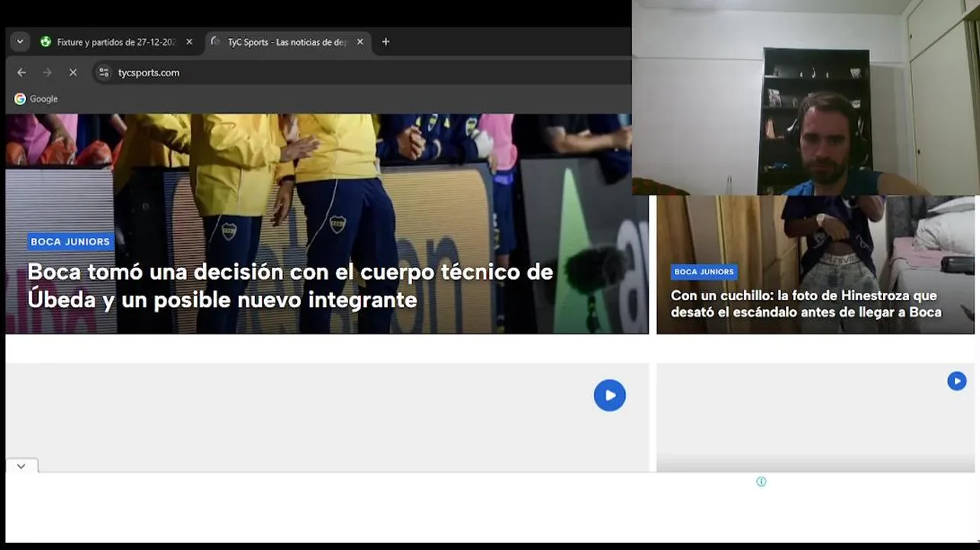Image resolution: width=980 pixels, height=550 pixels.
Task: Open the Google bookmark
Action: click(36, 99)
